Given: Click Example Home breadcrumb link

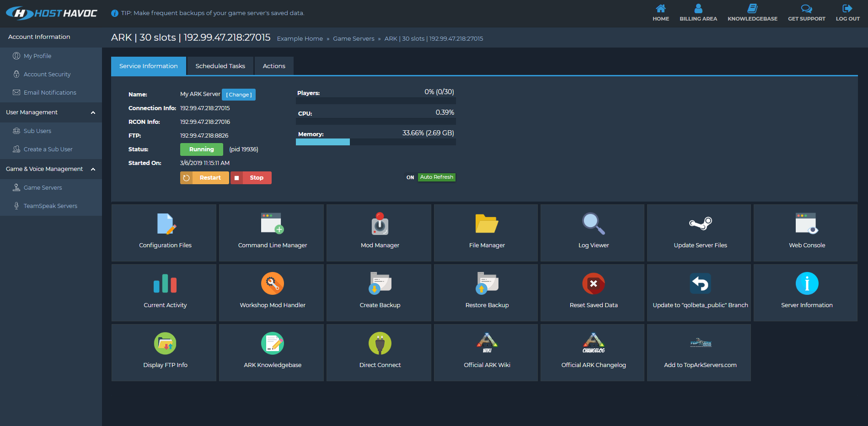Looking at the screenshot, I should [x=300, y=39].
